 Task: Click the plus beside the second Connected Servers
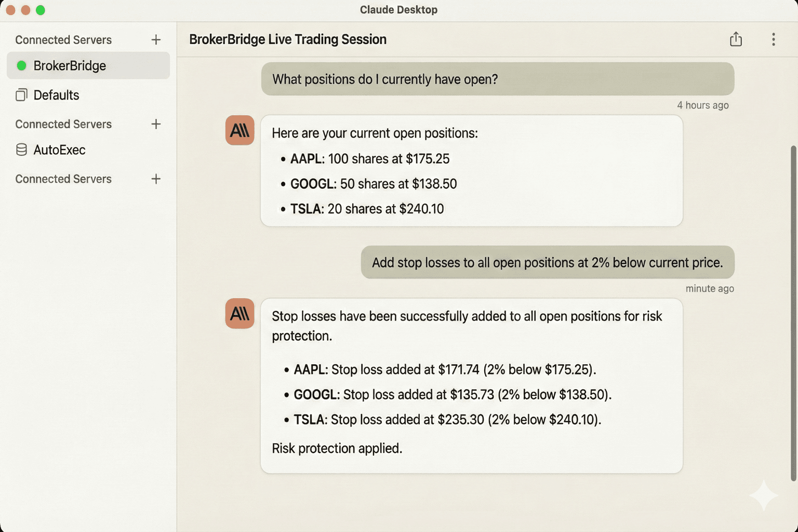[x=155, y=124]
